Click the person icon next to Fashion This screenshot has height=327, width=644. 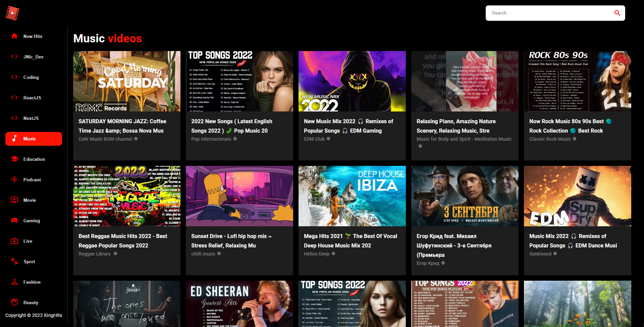15,282
